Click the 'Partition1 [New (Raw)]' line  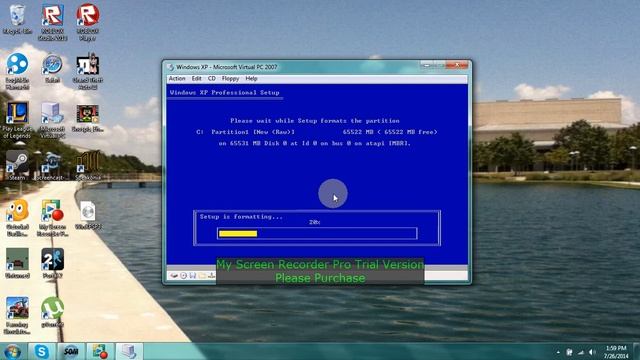tap(316, 132)
